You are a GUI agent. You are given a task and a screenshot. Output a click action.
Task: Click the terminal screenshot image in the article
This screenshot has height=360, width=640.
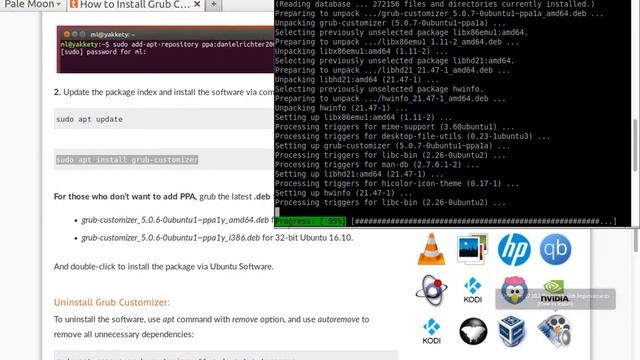coord(165,49)
